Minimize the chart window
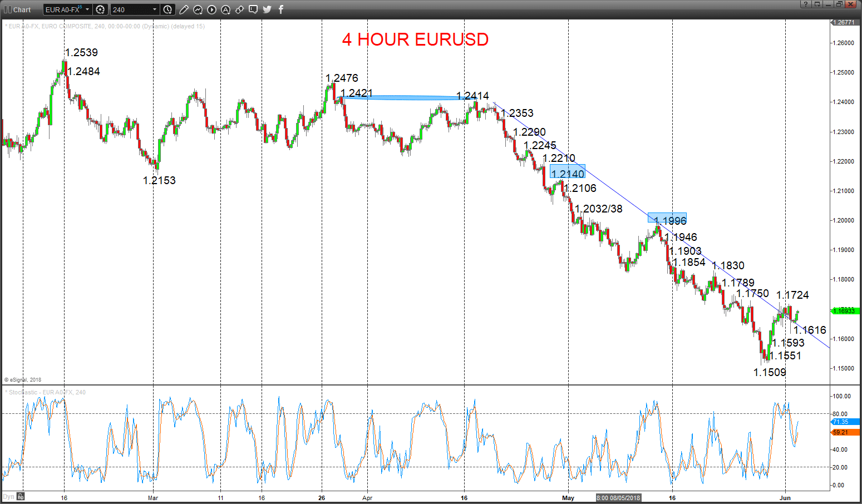This screenshot has width=862, height=504. (x=828, y=4)
